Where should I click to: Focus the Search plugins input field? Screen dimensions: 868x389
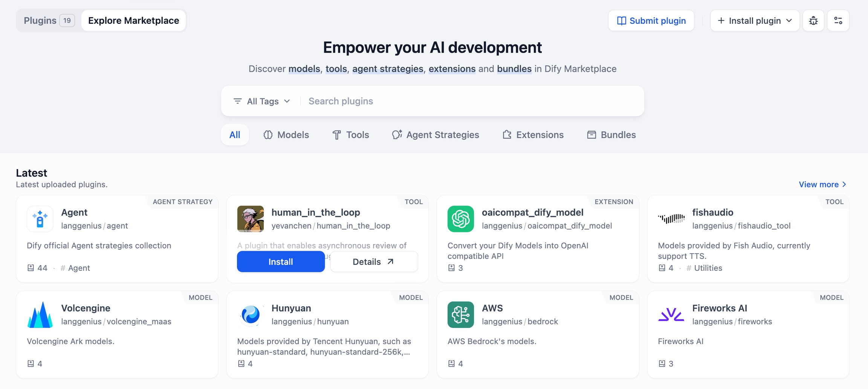[471, 101]
